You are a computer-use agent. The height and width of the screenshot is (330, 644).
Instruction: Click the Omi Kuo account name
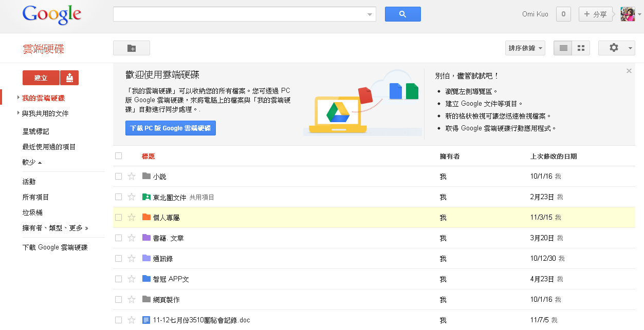click(x=535, y=14)
